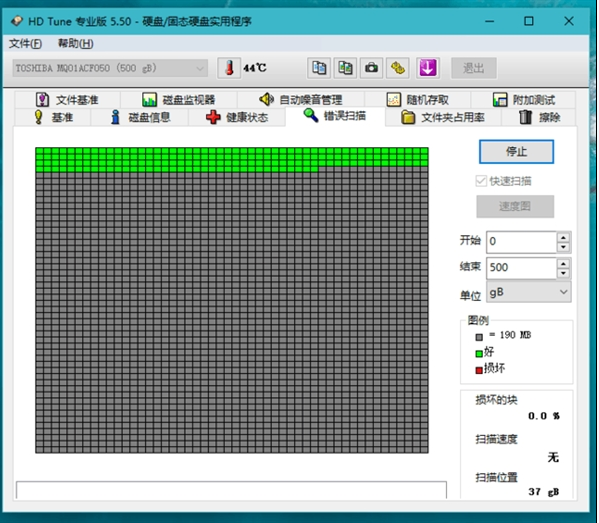Maximize the HD Tune window
Screen dimensions: 599x523
529,21
